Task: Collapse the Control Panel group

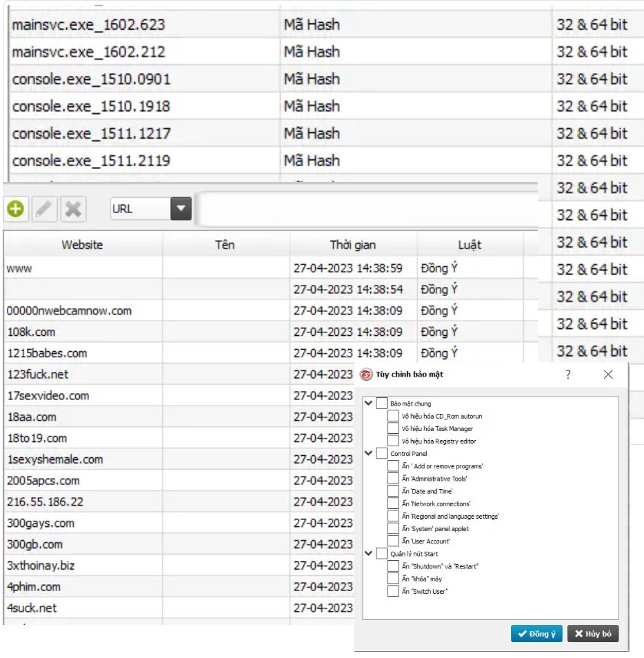Action: pos(368,453)
